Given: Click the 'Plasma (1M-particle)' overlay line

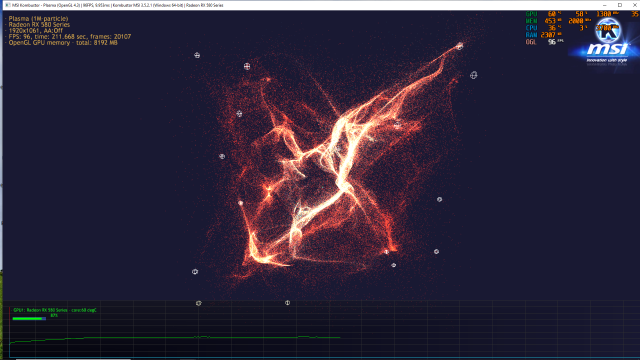Looking at the screenshot, I should click(38, 18).
